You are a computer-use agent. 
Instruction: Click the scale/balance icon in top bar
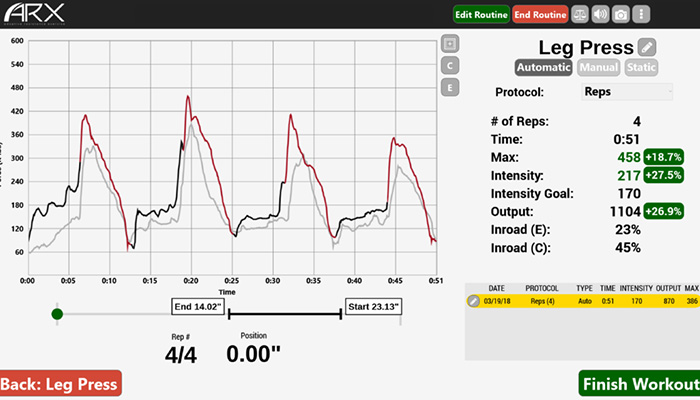coord(580,14)
